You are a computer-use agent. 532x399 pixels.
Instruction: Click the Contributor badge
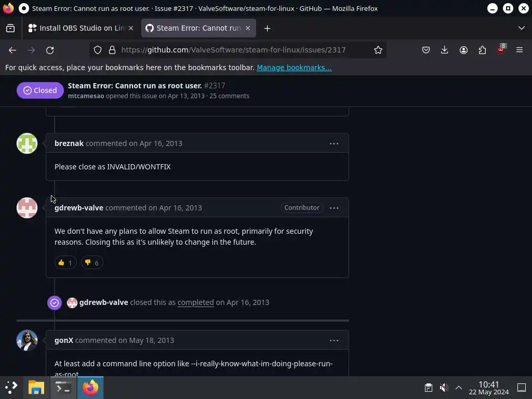click(x=302, y=208)
